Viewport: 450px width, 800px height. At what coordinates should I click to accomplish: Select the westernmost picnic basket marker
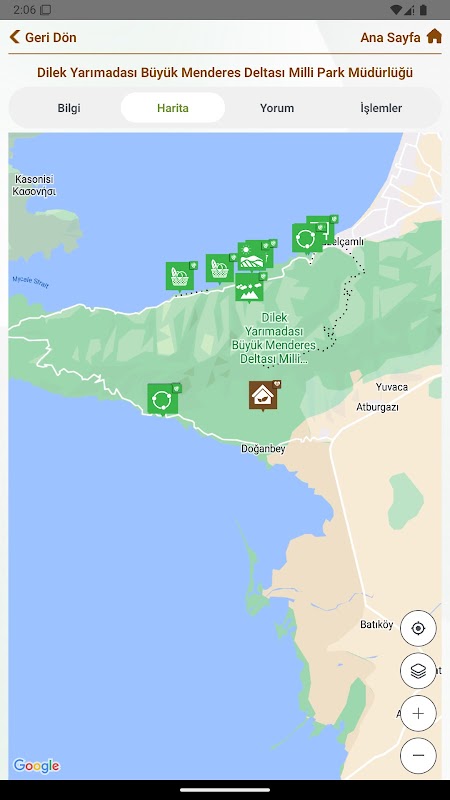coord(180,277)
